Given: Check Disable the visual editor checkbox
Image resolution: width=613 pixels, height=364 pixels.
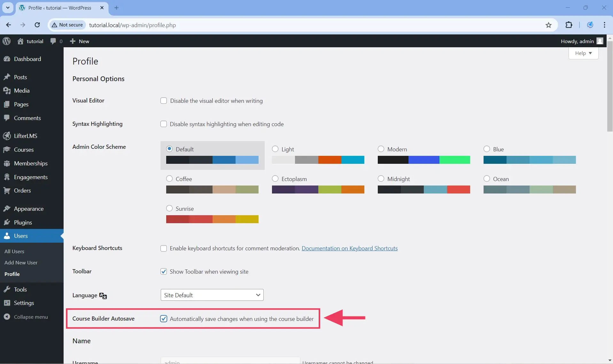Looking at the screenshot, I should click(x=164, y=101).
